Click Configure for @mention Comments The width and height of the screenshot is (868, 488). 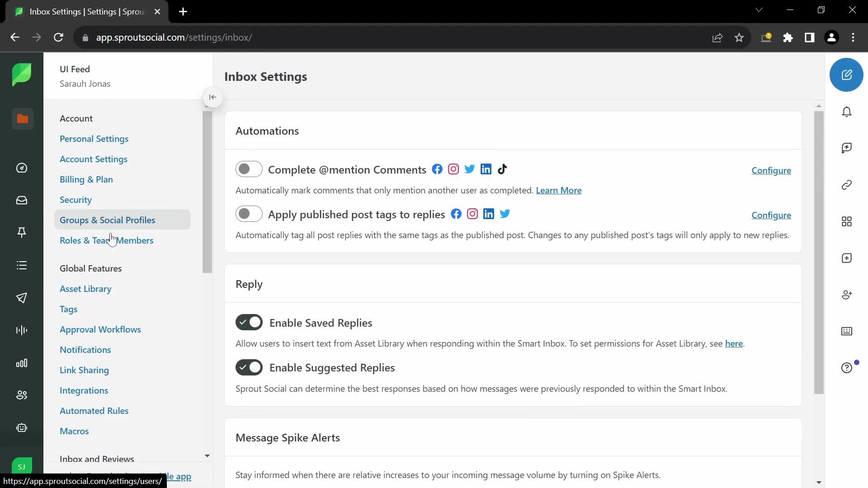pos(771,170)
